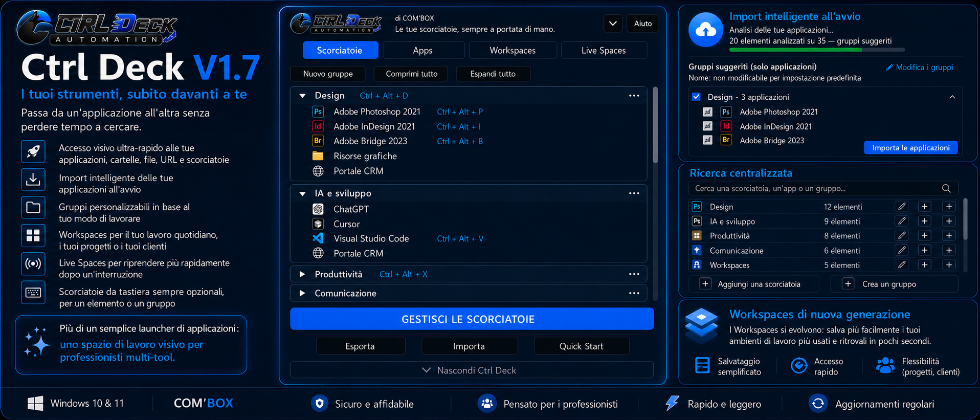The width and height of the screenshot is (980, 420).
Task: Click the Flessibilità people icon
Action: click(x=885, y=365)
